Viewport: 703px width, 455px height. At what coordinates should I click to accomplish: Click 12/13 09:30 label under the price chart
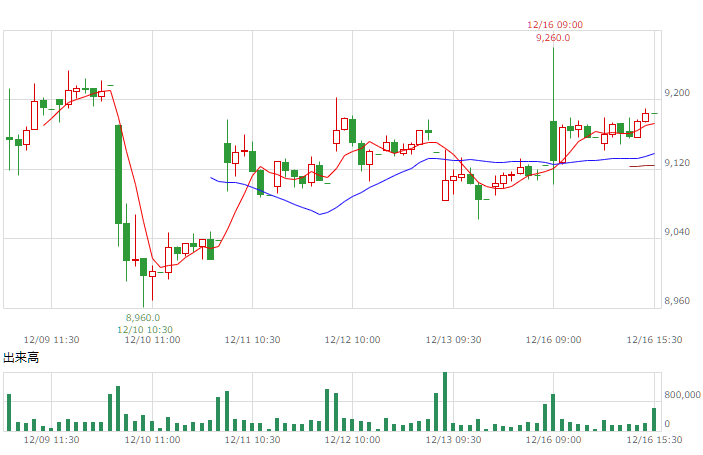coord(453,340)
